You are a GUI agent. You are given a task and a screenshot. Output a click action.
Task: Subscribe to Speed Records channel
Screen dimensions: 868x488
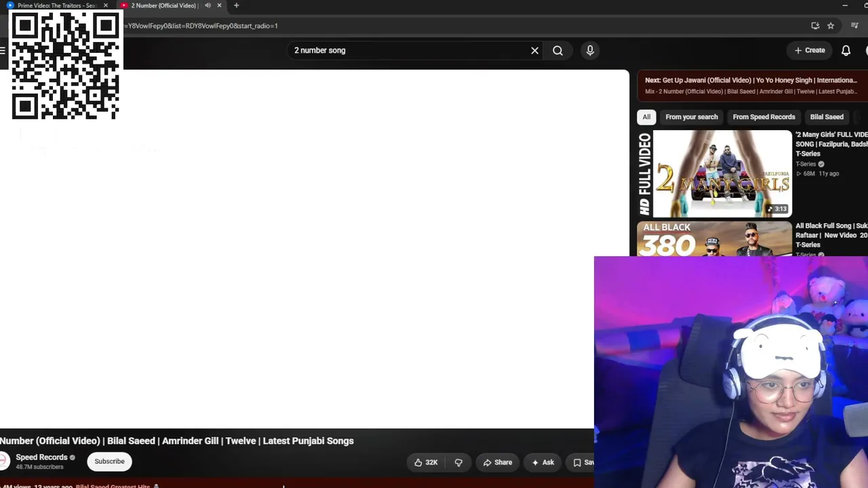(109, 462)
